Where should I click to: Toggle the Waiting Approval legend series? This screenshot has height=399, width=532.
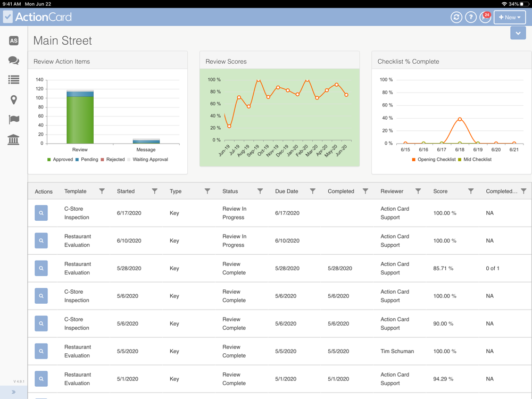tap(147, 160)
